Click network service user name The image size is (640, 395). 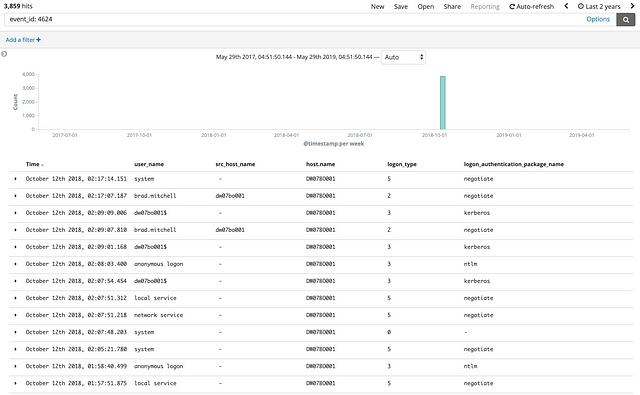[158, 315]
